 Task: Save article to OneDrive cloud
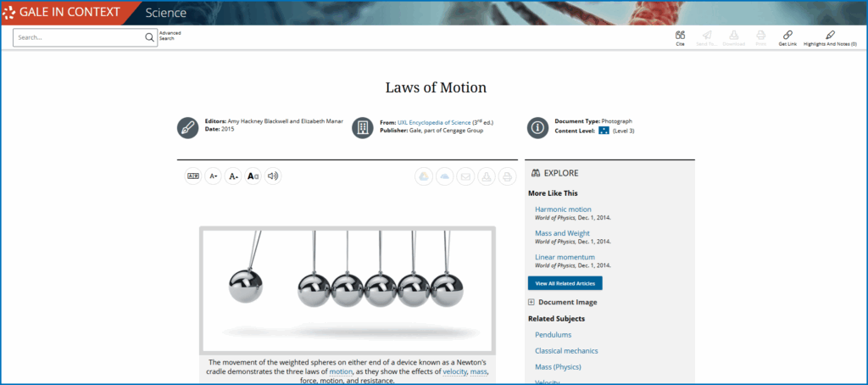pyautogui.click(x=443, y=176)
